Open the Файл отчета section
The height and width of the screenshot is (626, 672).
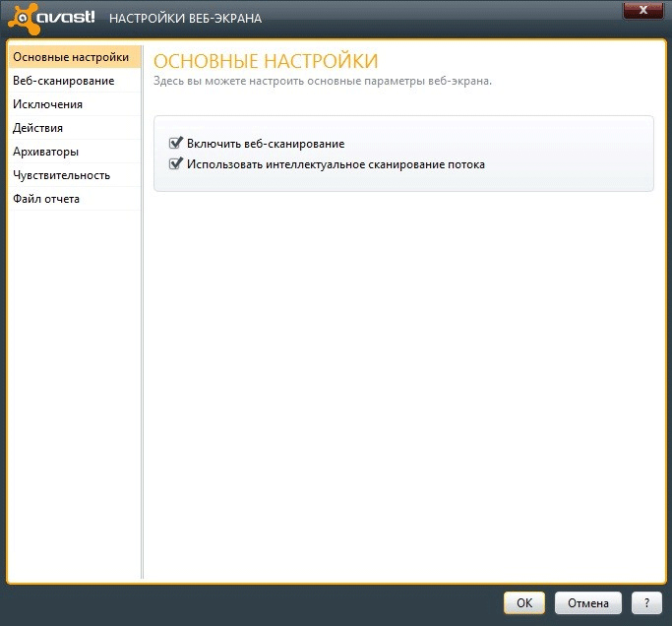[46, 199]
